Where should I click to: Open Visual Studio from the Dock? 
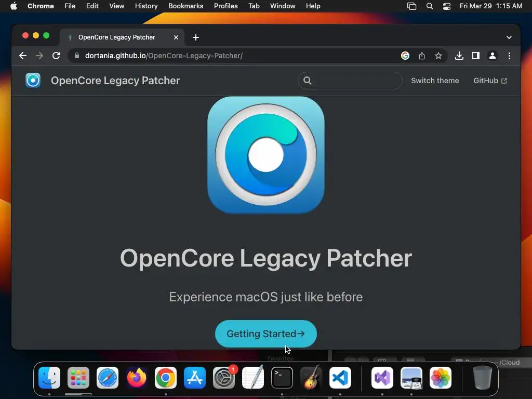click(382, 378)
